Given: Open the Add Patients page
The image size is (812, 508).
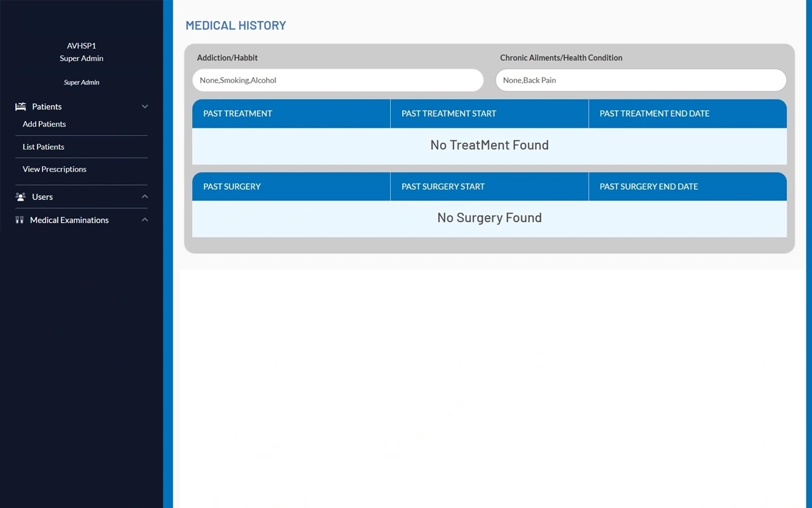Looking at the screenshot, I should (x=44, y=124).
